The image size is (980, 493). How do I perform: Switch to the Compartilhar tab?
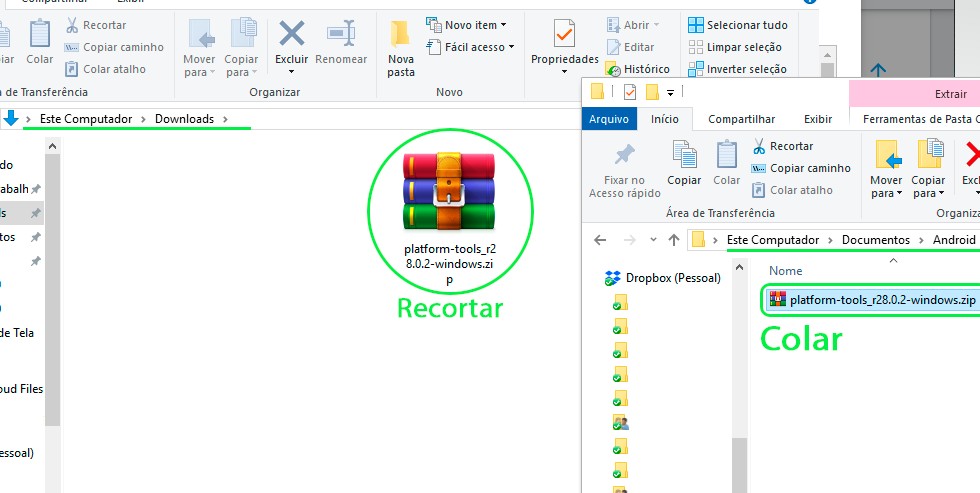(741, 119)
